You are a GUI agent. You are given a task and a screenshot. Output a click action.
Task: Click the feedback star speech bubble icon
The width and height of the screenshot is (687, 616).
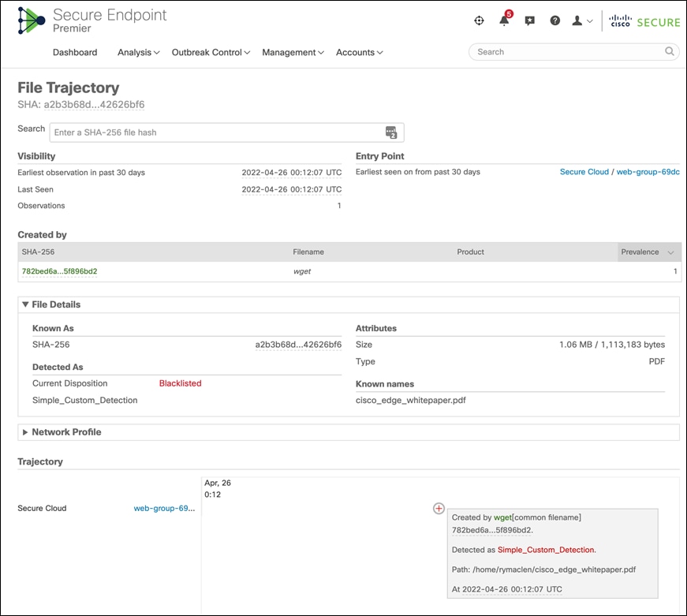point(530,21)
